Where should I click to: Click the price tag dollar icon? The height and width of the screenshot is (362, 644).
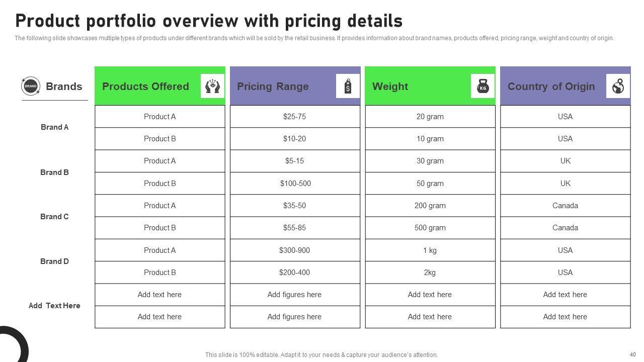point(348,86)
